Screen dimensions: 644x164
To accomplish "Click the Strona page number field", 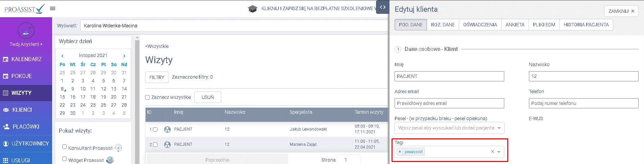I will tap(349, 160).
